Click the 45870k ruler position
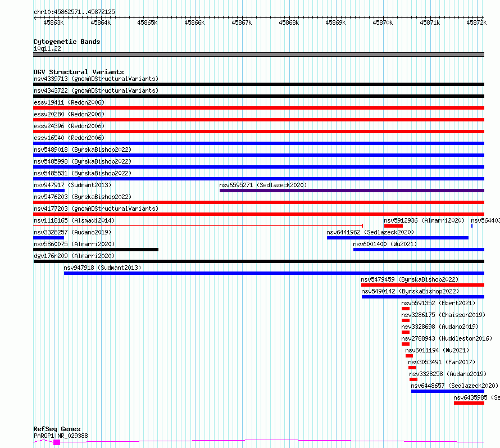500x448 pixels. (x=383, y=22)
